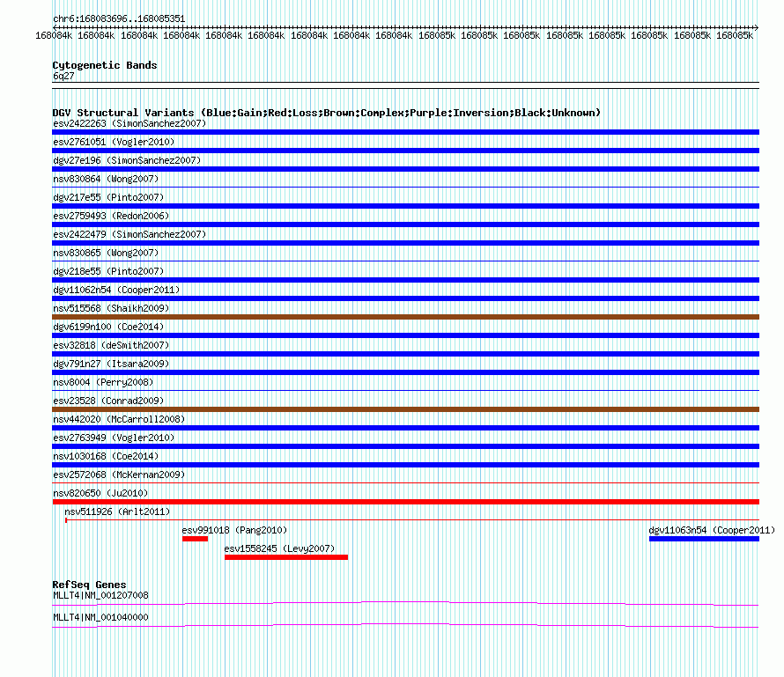The image size is (784, 677).
Task: Click the thin red line under esv2572068
Action: coord(405,483)
